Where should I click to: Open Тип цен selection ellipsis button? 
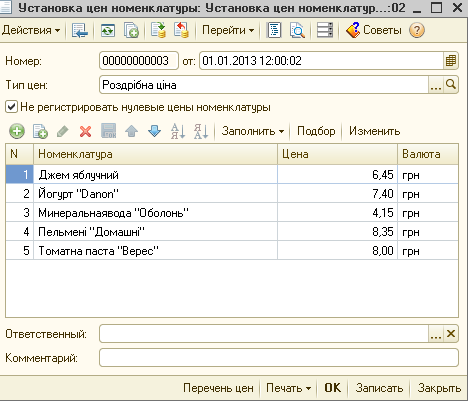click(x=436, y=85)
